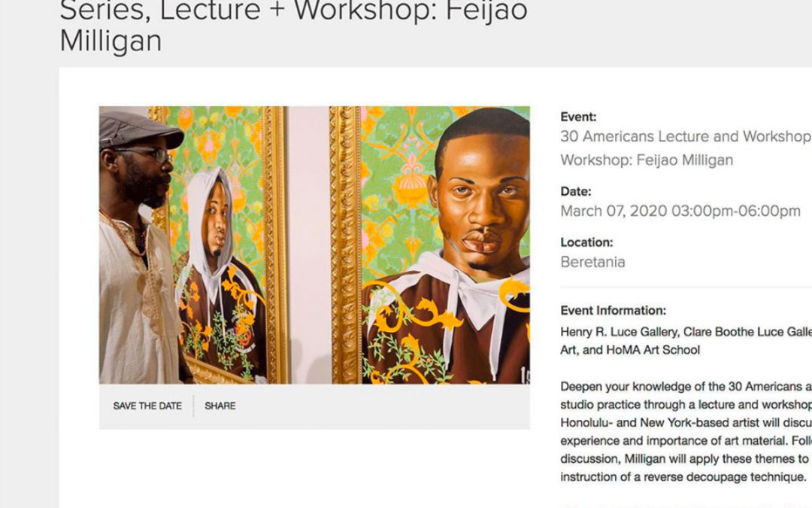Select the Henry R. Luce Gallery line
The height and width of the screenshot is (508, 812).
(x=686, y=332)
